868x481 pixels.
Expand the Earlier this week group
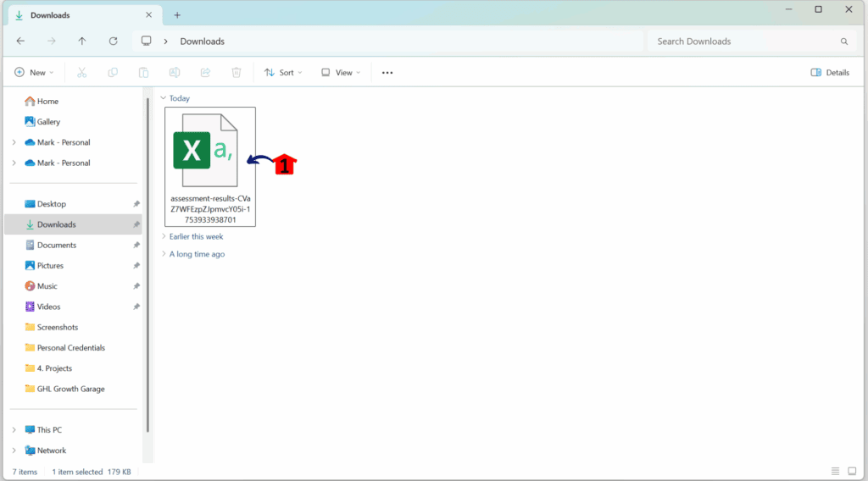(x=164, y=236)
